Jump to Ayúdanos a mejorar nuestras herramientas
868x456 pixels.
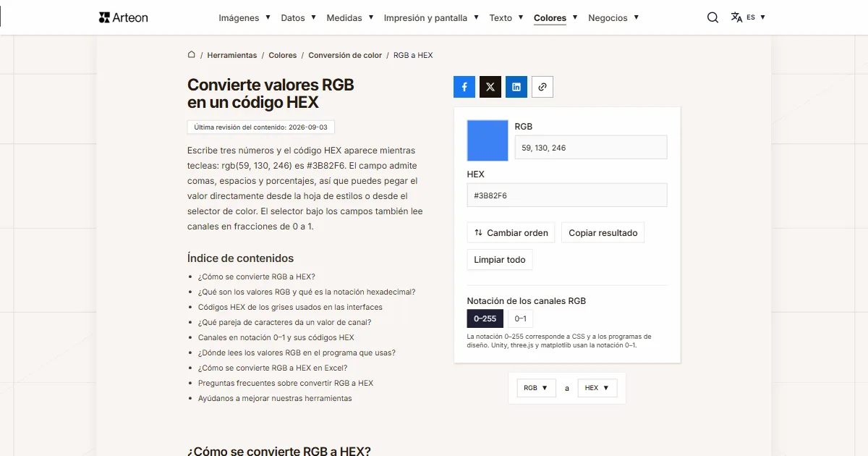pos(275,398)
